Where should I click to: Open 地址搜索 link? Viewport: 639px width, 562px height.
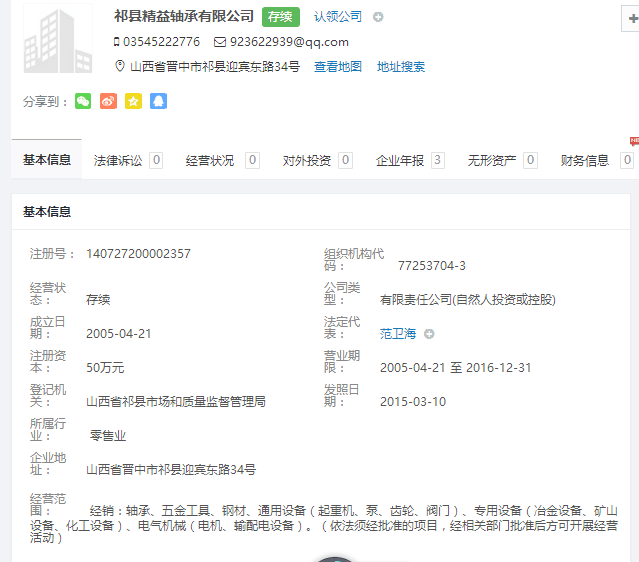(x=401, y=67)
